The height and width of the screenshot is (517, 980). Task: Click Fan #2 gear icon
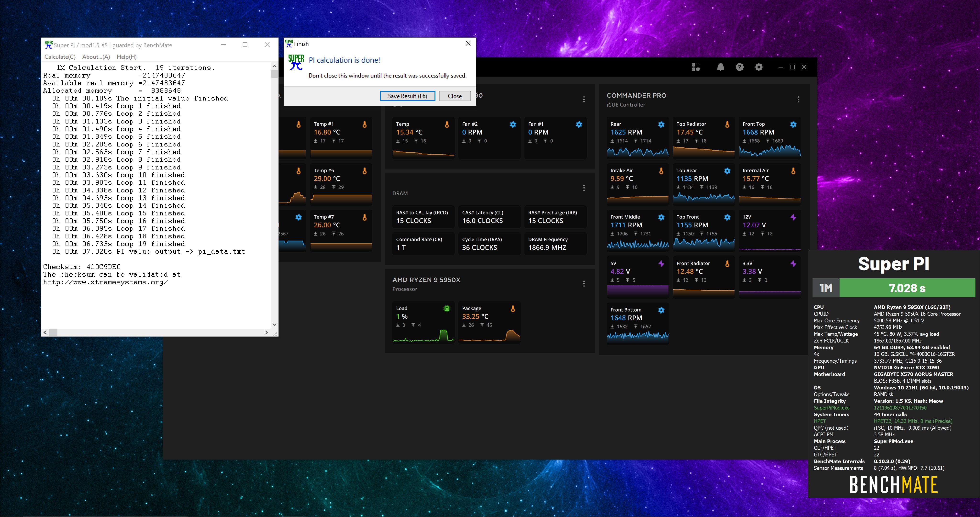(x=513, y=124)
